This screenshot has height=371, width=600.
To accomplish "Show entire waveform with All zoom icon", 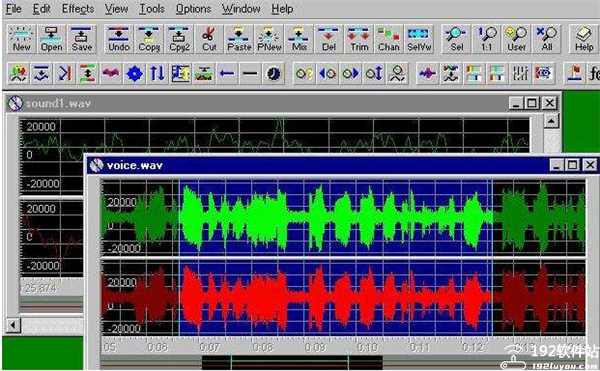I will [547, 39].
